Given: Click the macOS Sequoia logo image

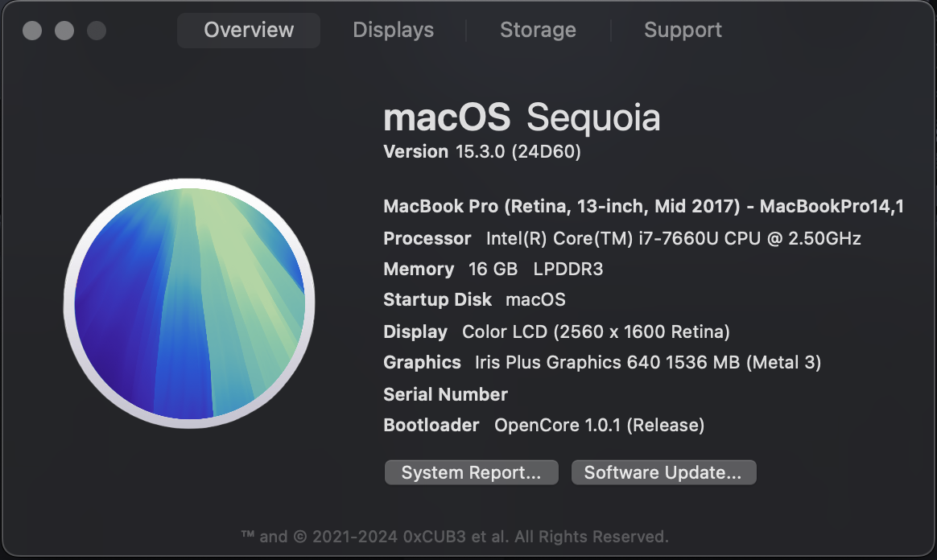Looking at the screenshot, I should point(189,299).
